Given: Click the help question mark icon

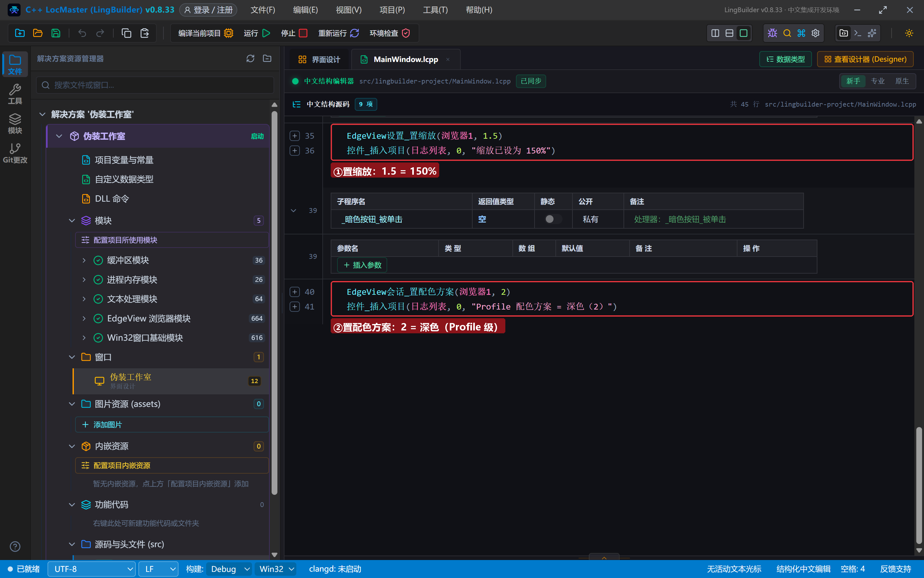Looking at the screenshot, I should click(x=15, y=547).
